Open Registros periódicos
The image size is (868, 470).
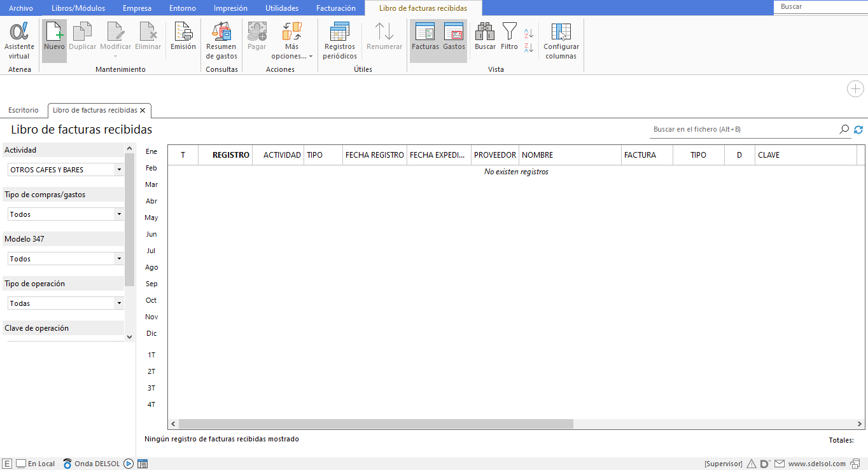click(x=340, y=41)
